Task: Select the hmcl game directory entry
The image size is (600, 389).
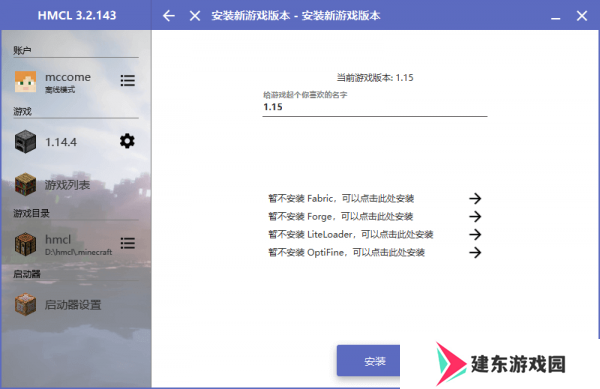Action: click(58, 239)
